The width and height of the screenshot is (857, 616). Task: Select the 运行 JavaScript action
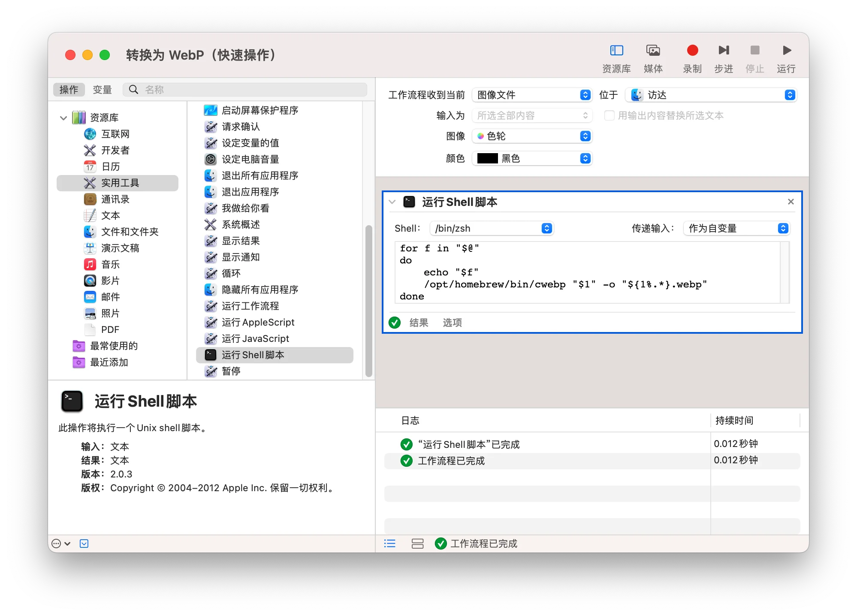275,338
